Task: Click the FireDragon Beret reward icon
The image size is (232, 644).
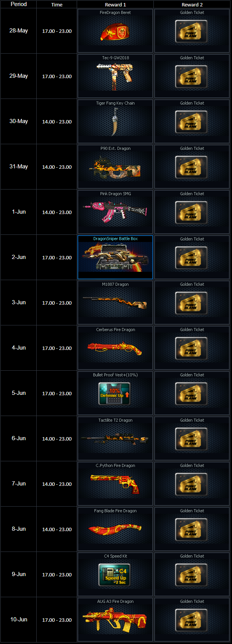Action: coord(115,31)
